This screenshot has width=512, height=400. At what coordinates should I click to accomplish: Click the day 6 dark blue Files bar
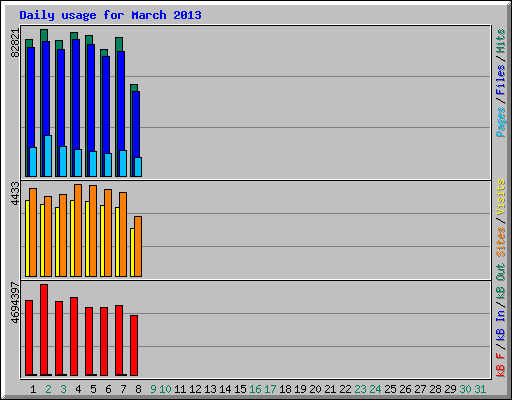[x=106, y=105]
